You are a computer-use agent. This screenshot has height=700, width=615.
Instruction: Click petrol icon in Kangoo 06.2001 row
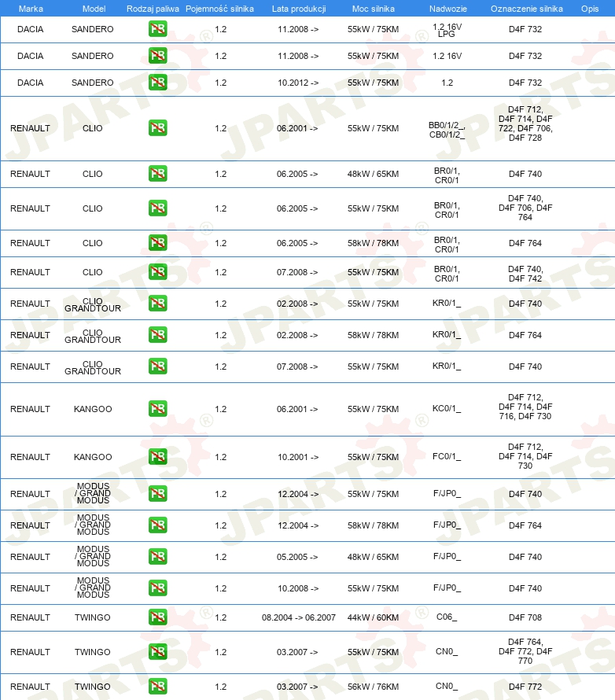coord(157,409)
